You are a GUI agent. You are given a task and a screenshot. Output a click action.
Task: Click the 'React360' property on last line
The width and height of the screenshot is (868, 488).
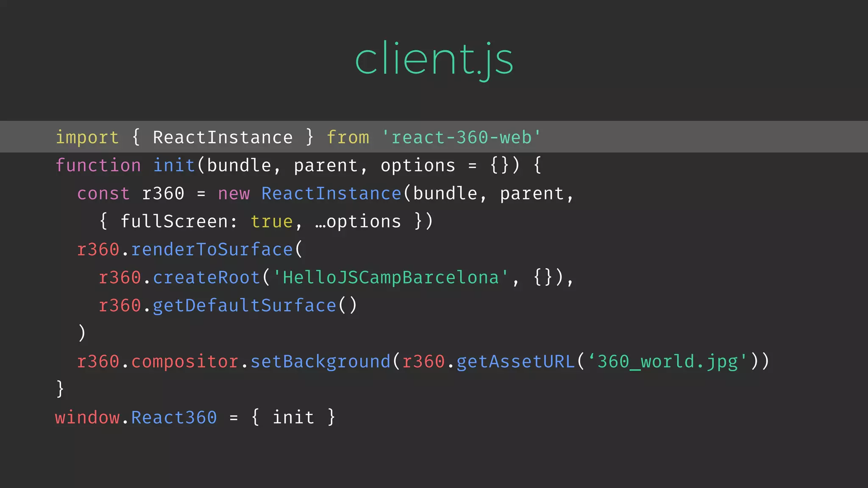coord(174,418)
